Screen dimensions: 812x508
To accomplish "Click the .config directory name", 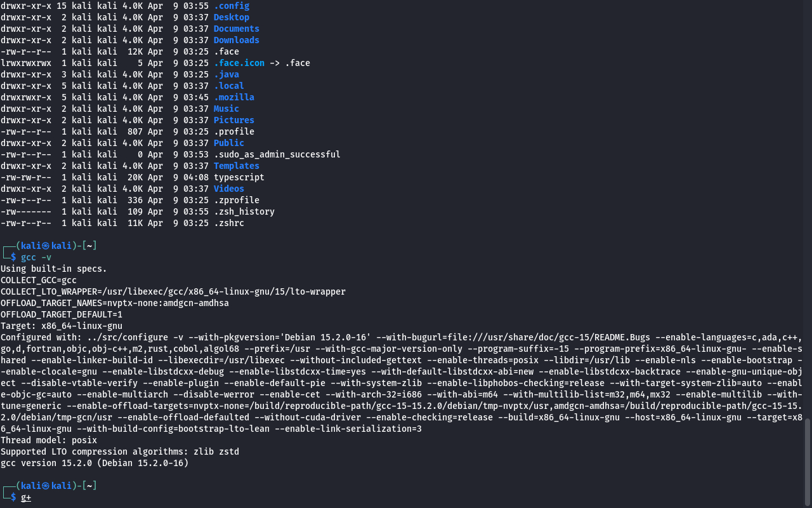I will tap(231, 6).
